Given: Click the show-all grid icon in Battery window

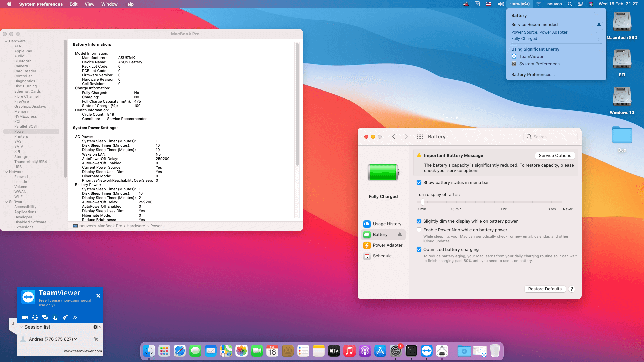Looking at the screenshot, I should (x=420, y=137).
